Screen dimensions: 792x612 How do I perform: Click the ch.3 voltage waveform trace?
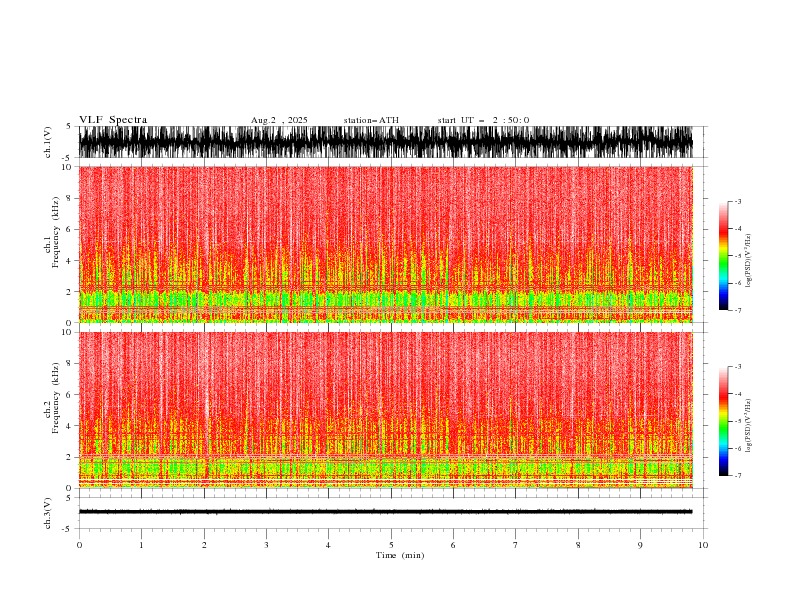tap(386, 512)
